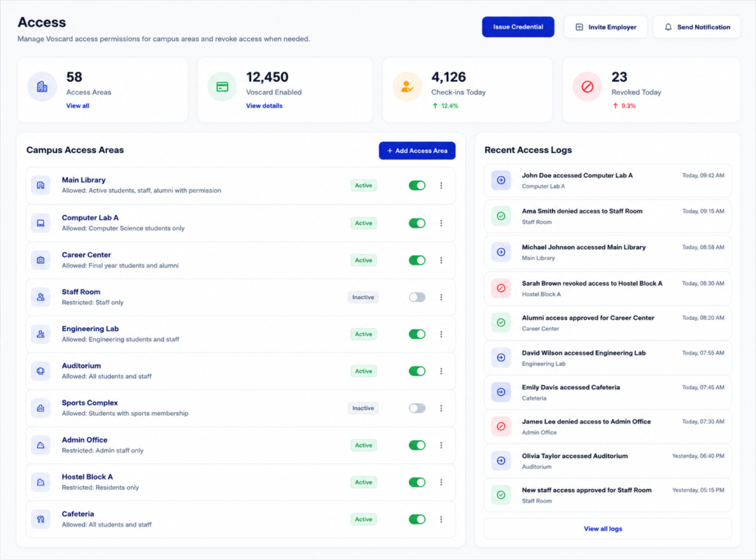Viewport: 756px width, 560px height.
Task: Click the red icon for Sarah Brown log
Action: tap(501, 288)
